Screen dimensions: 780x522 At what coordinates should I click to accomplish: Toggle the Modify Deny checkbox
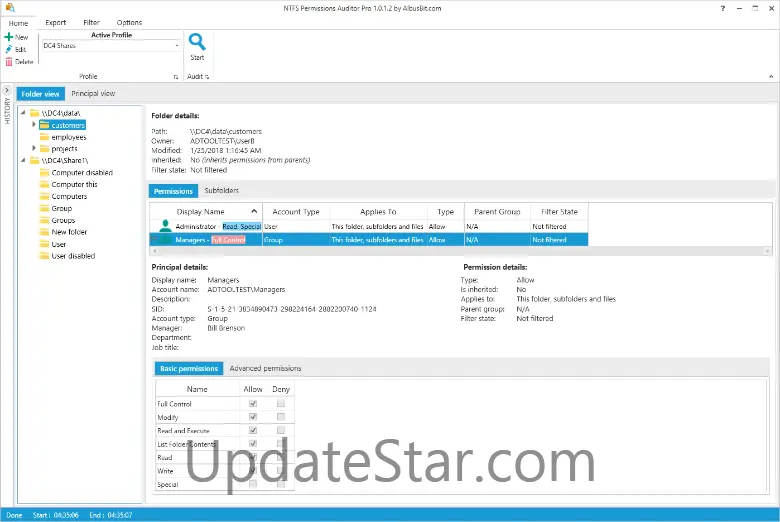(x=281, y=417)
